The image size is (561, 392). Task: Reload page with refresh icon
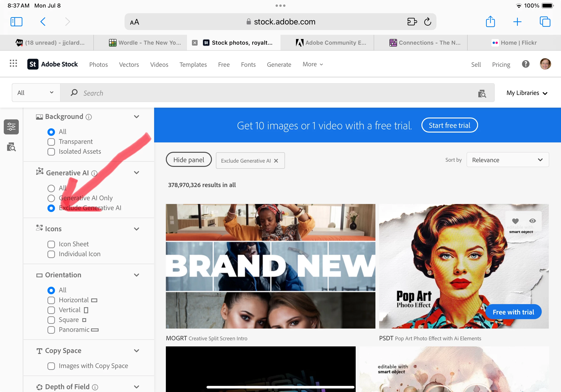pos(428,22)
